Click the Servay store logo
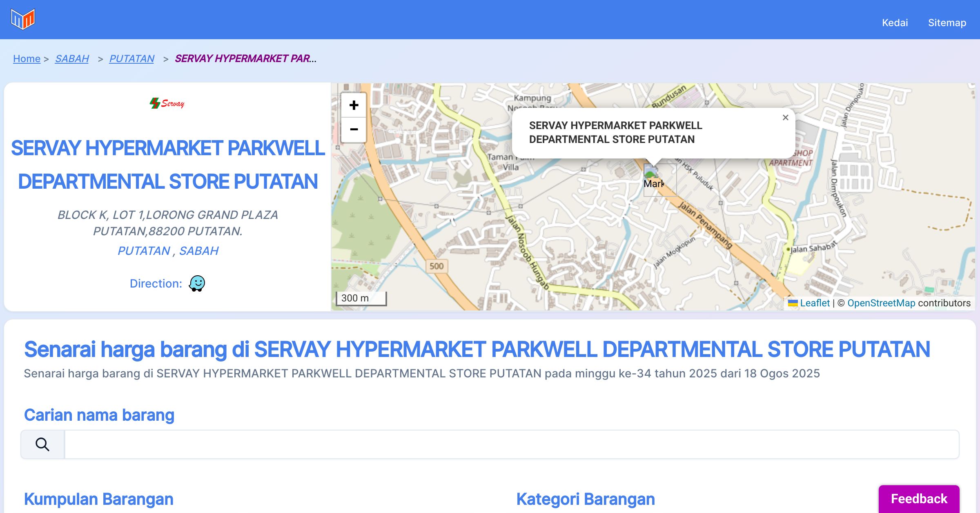This screenshot has width=980, height=513. (167, 103)
